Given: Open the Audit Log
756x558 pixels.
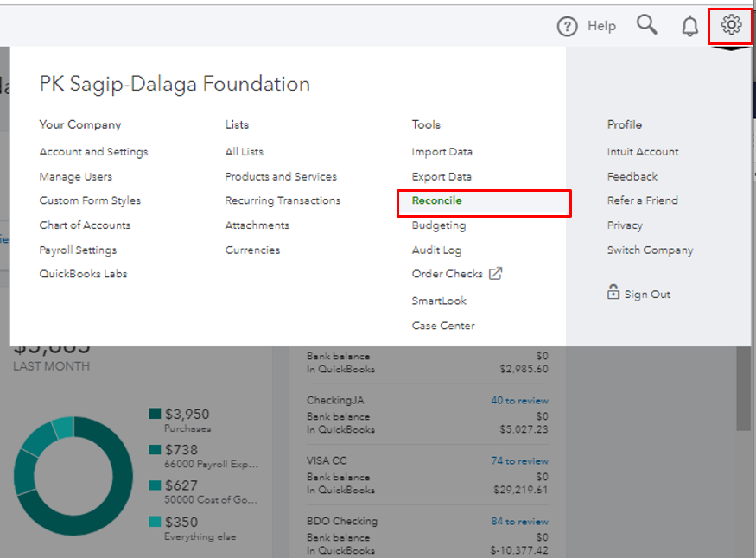Looking at the screenshot, I should (x=436, y=250).
